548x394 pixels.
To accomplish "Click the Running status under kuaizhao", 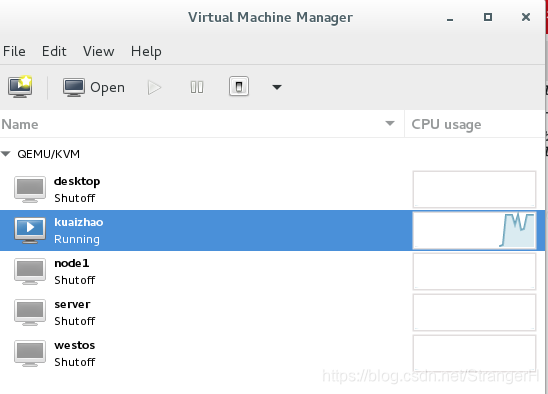I will [77, 239].
